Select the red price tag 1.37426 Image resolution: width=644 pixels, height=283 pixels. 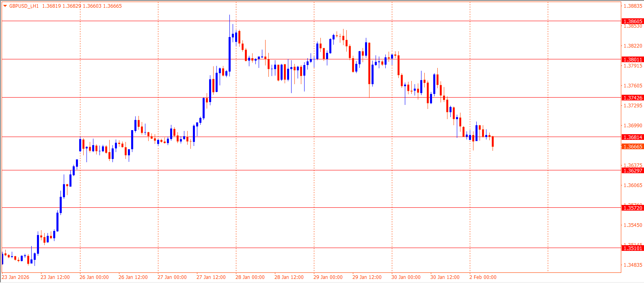(x=633, y=98)
